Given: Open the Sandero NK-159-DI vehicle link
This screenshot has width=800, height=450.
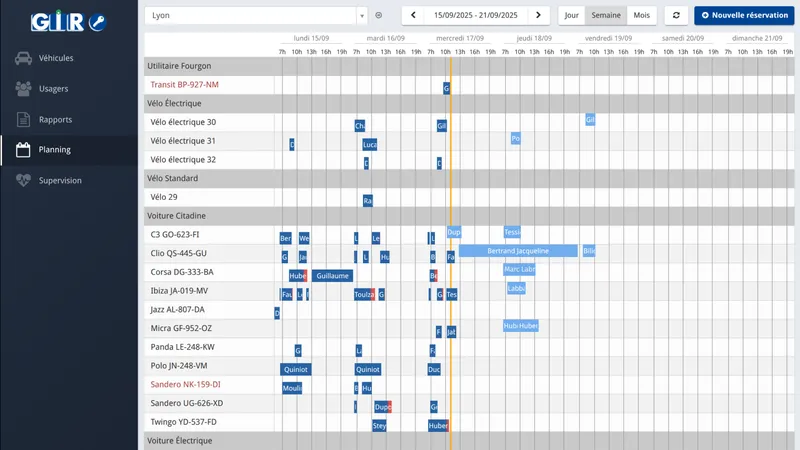Looking at the screenshot, I should coord(185,384).
